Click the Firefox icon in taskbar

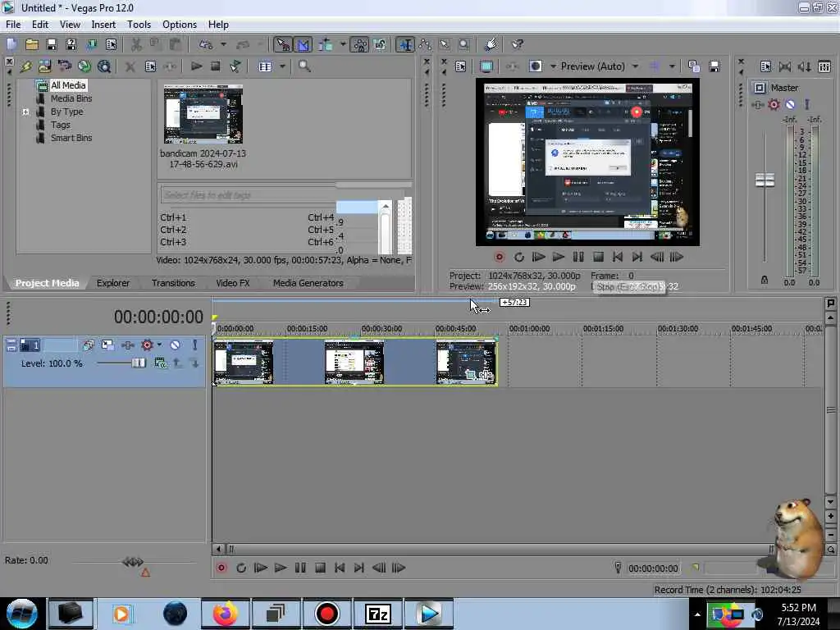pos(226,614)
